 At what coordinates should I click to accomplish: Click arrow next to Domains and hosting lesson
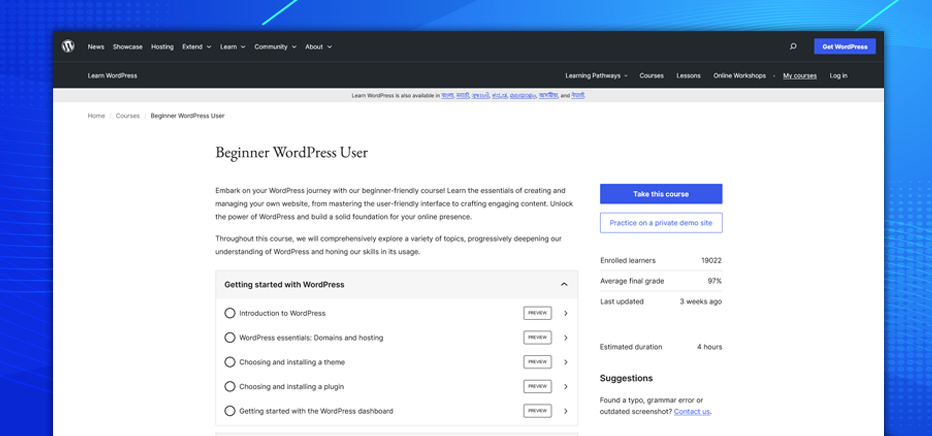565,337
